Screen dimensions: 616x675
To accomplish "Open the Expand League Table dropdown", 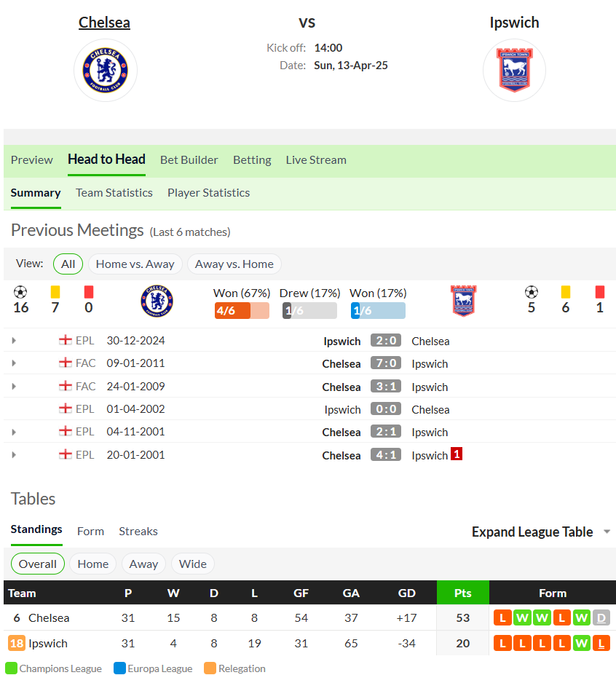I will click(x=541, y=532).
